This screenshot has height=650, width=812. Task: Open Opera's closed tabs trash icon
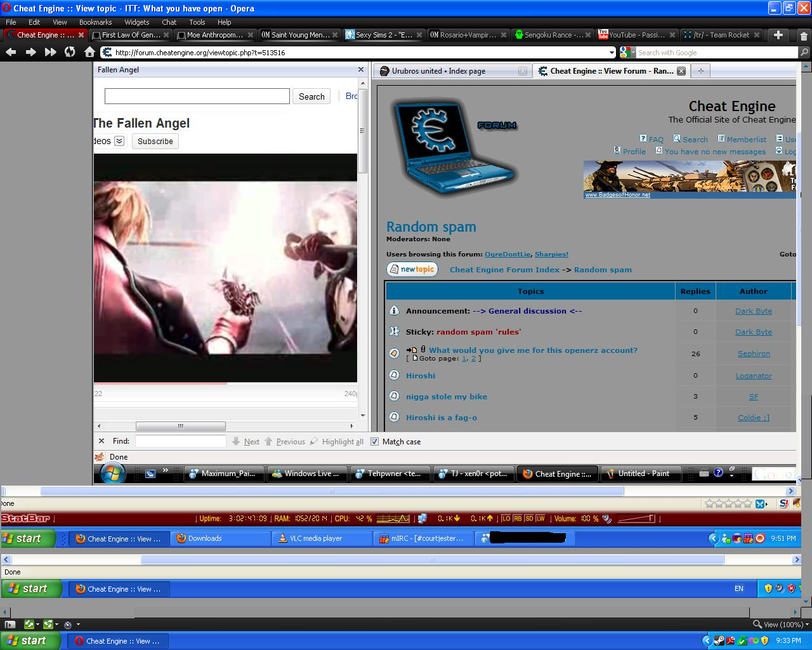(804, 36)
